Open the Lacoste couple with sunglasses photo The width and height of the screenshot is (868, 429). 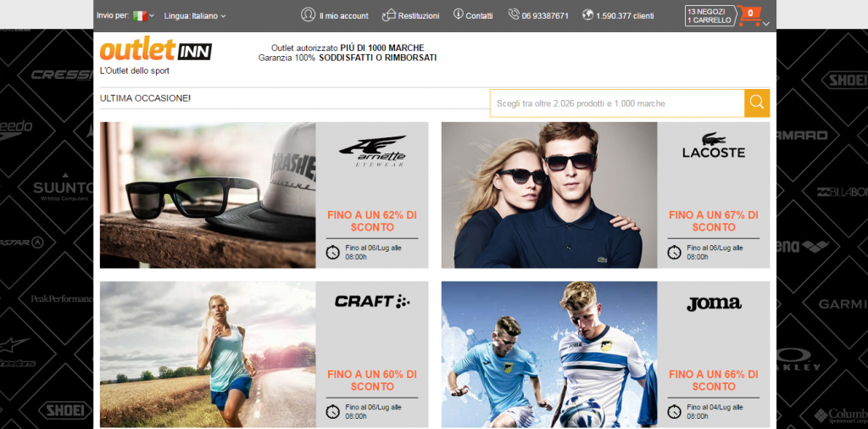coord(549,195)
